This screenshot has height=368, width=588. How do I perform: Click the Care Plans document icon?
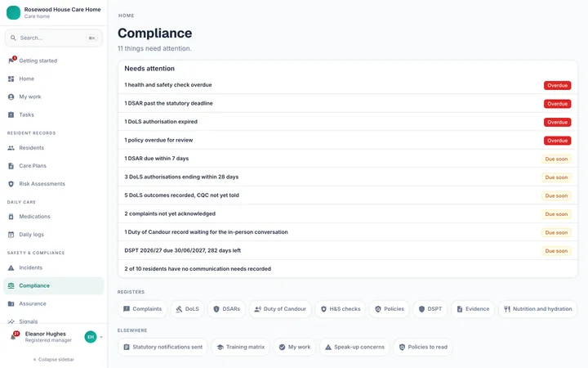point(11,166)
